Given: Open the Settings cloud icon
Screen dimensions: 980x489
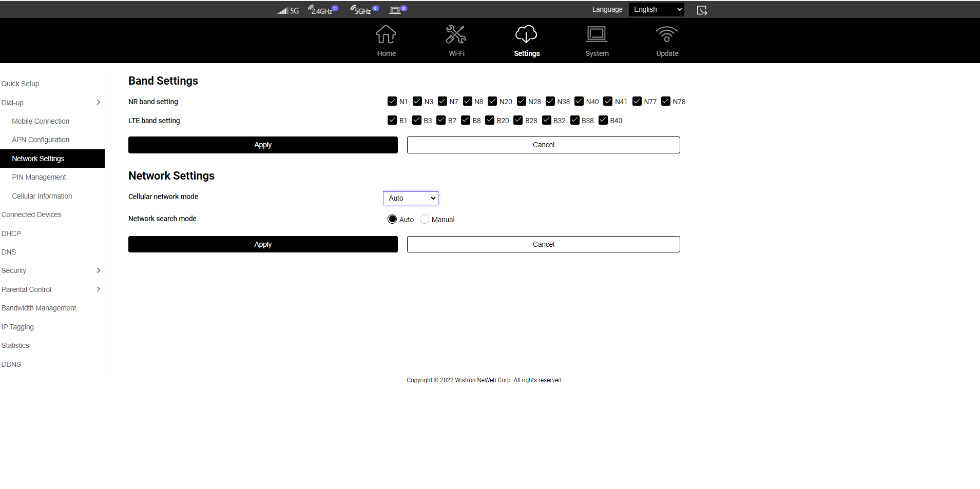Looking at the screenshot, I should (526, 34).
